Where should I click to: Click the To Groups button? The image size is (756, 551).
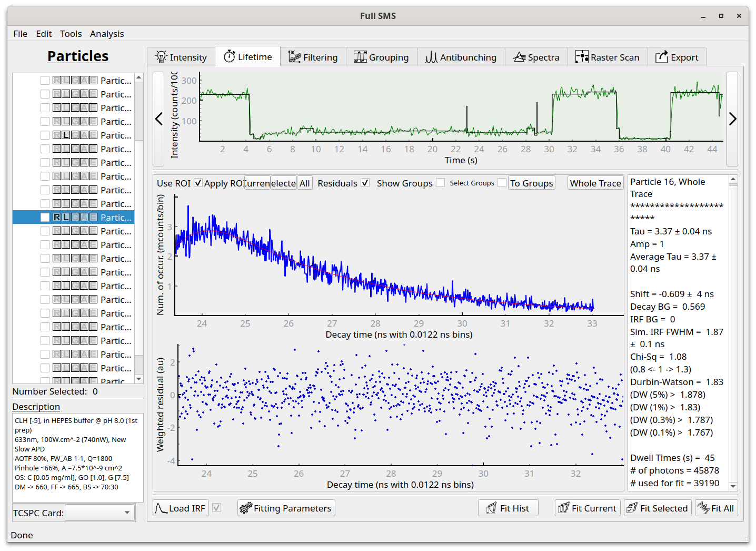point(532,183)
